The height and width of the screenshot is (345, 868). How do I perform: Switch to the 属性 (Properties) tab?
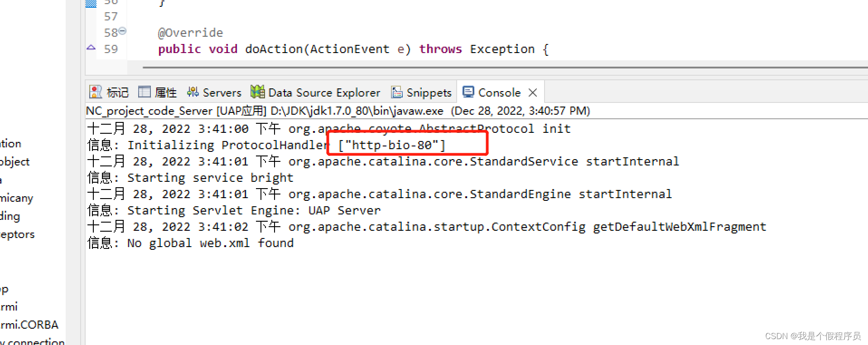(x=157, y=92)
